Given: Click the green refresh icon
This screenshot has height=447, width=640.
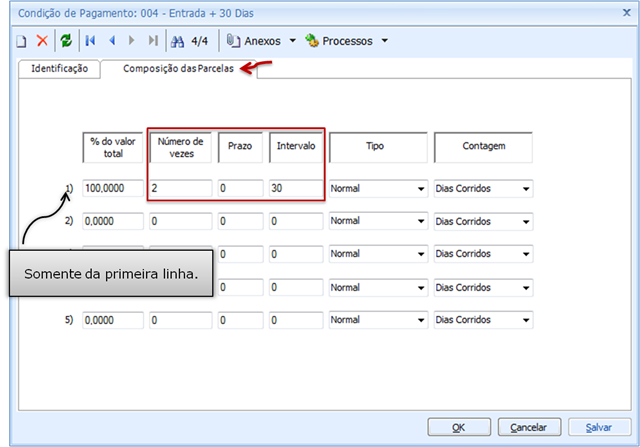Looking at the screenshot, I should (x=66, y=41).
